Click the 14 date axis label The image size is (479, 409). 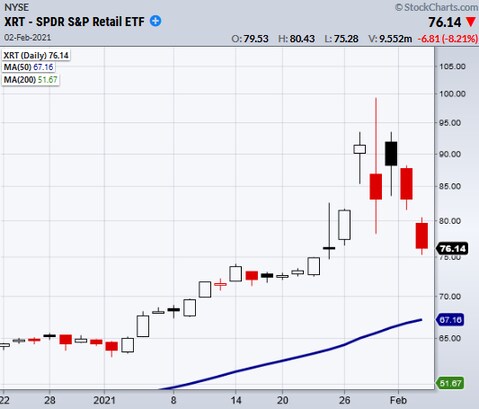click(x=236, y=400)
